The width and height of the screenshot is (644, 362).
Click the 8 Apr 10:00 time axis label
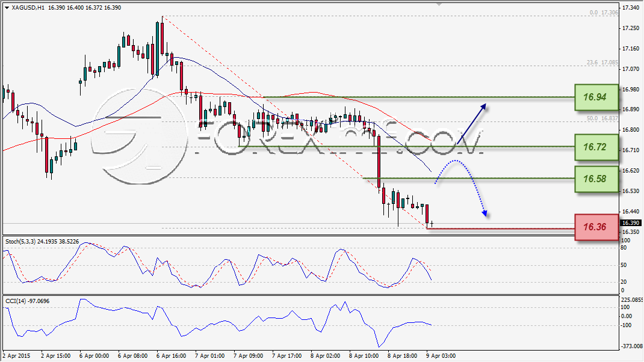pos(364,356)
